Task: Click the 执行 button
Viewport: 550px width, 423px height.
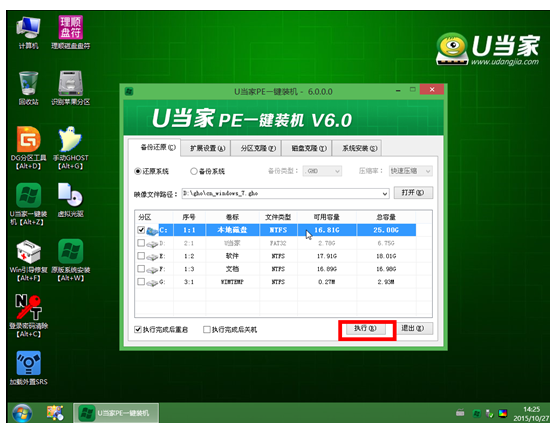Action: [365, 329]
